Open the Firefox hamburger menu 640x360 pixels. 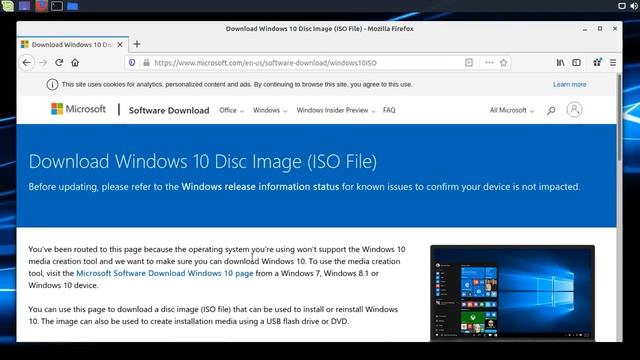[613, 62]
